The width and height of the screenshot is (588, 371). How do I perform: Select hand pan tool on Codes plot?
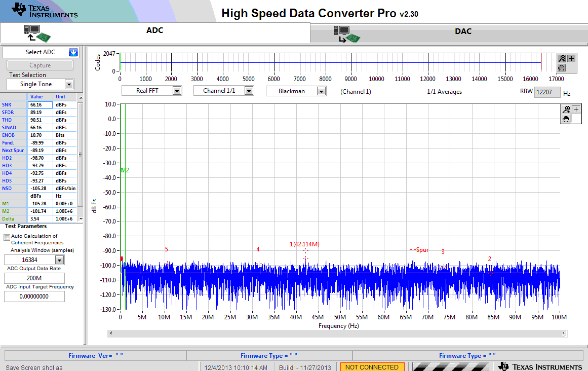[561, 68]
